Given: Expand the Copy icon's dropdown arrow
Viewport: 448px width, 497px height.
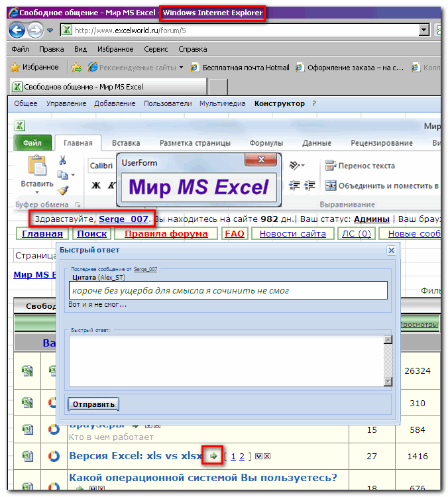Looking at the screenshot, I should pyautogui.click(x=73, y=175).
